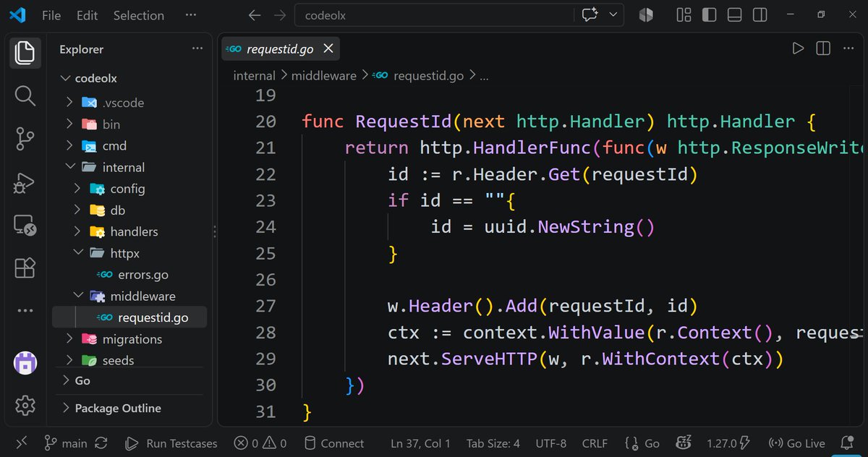The width and height of the screenshot is (868, 457).
Task: Launch Go Live server
Action: (x=797, y=443)
